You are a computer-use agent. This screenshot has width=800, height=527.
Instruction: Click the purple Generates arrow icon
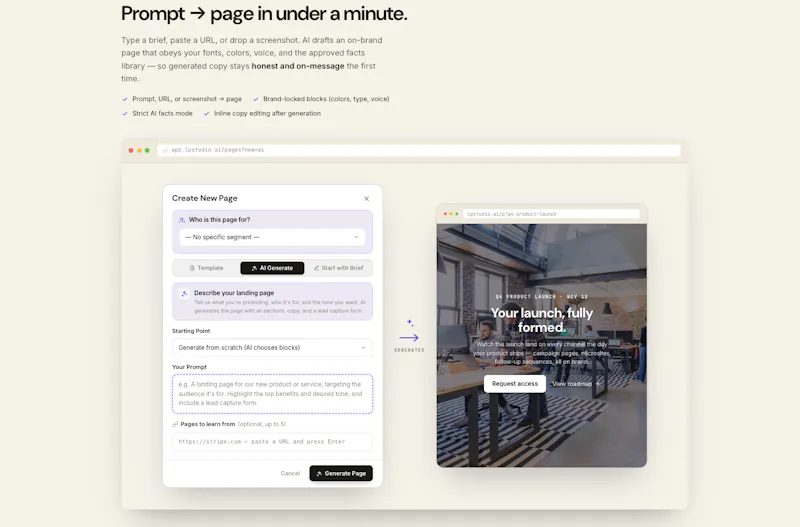pyautogui.click(x=409, y=337)
